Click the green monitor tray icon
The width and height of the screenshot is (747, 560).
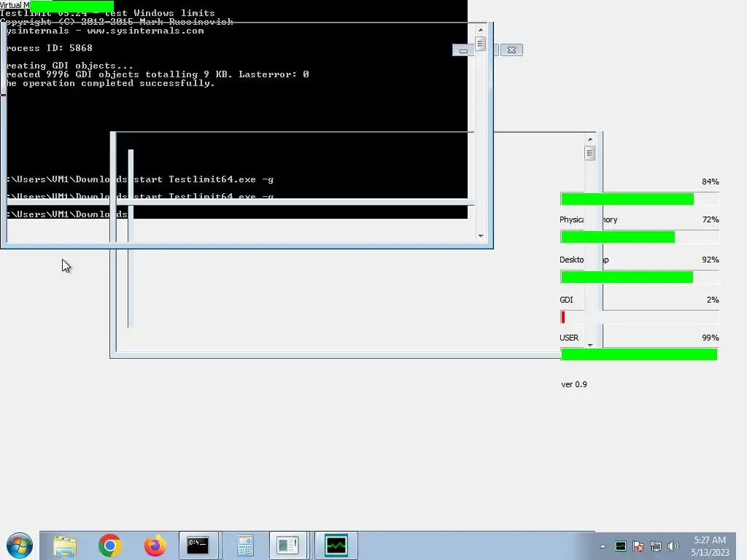pyautogui.click(x=620, y=546)
